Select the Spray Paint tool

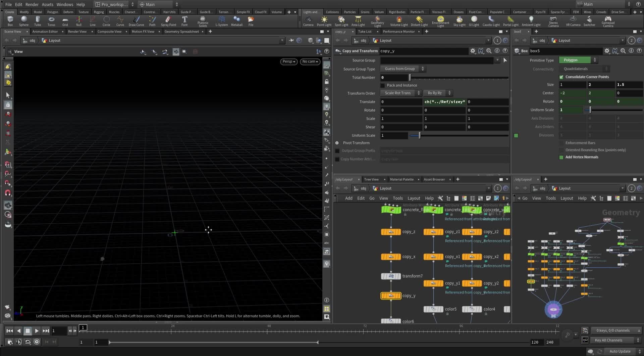[168, 21]
